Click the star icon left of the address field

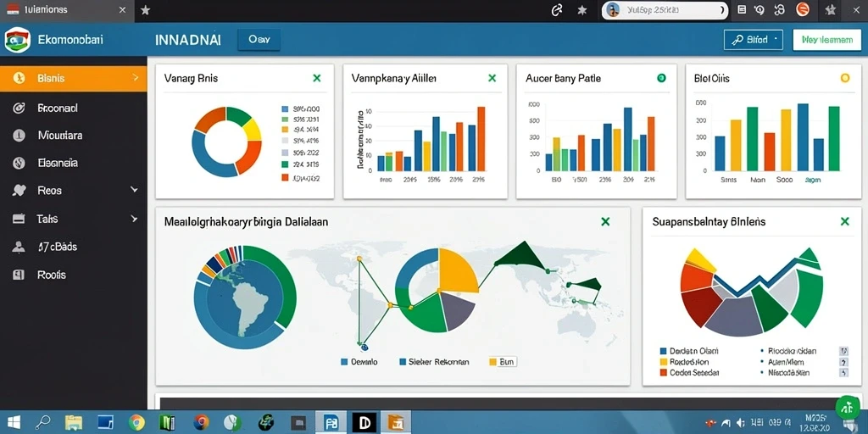tap(581, 10)
